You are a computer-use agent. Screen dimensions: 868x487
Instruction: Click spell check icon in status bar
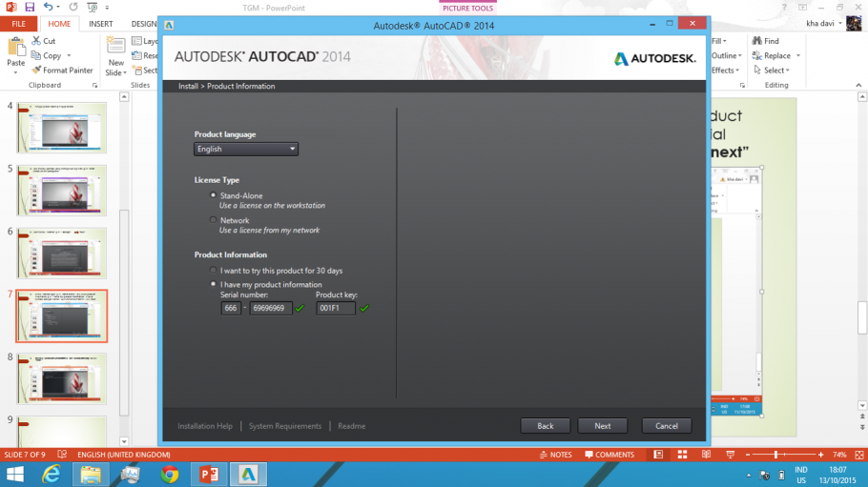[x=62, y=455]
